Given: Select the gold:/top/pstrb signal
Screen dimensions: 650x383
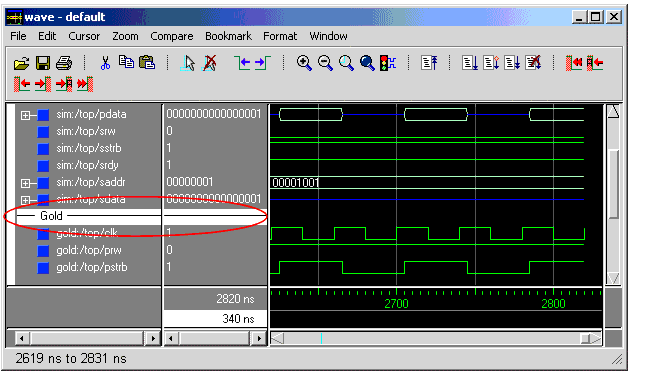Looking at the screenshot, I should pos(92,267).
